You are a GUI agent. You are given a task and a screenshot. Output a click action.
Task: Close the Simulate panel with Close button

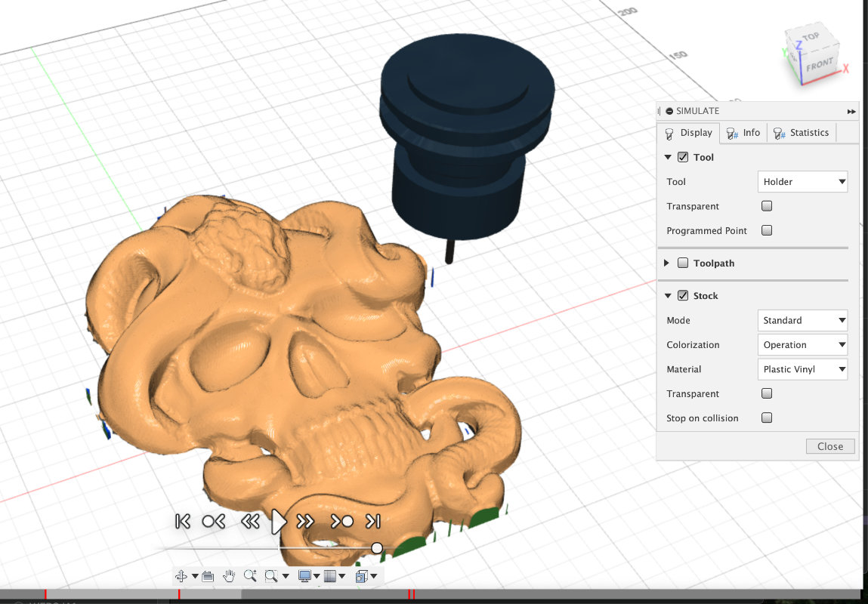pyautogui.click(x=829, y=446)
